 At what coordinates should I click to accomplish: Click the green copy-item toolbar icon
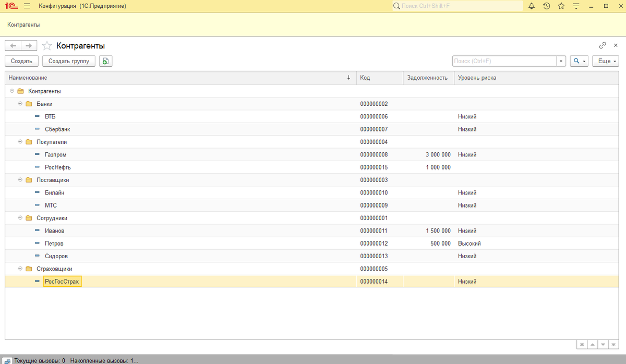(x=105, y=61)
